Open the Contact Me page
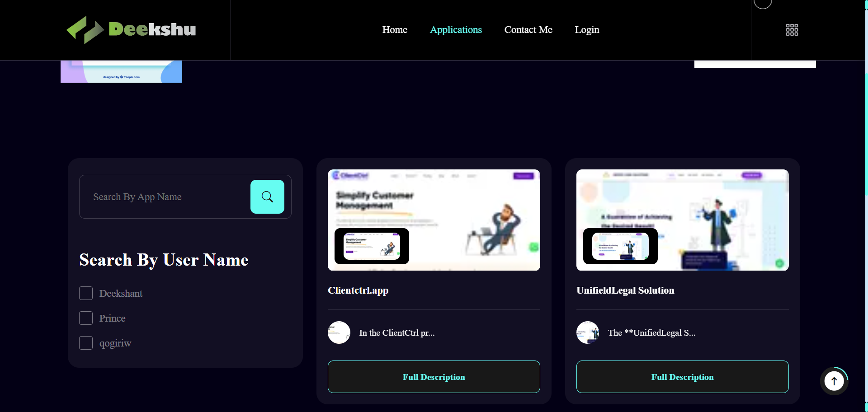Screen dimensions: 868x412 (x=528, y=30)
